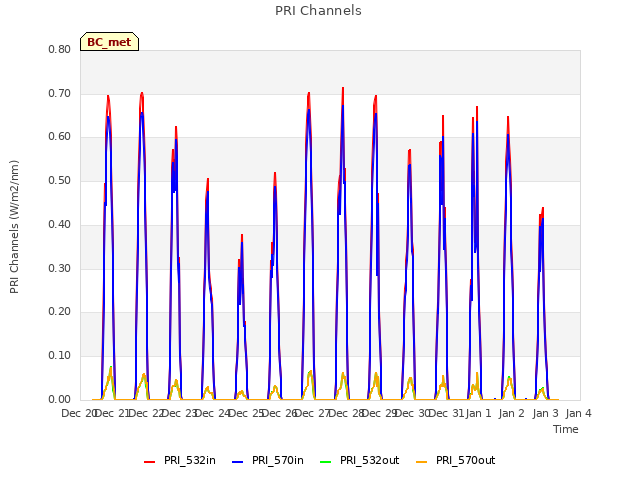Viewport: 640px width, 480px height.
Task: Click the Jan 2 x-axis tick label
Action: (x=512, y=413)
